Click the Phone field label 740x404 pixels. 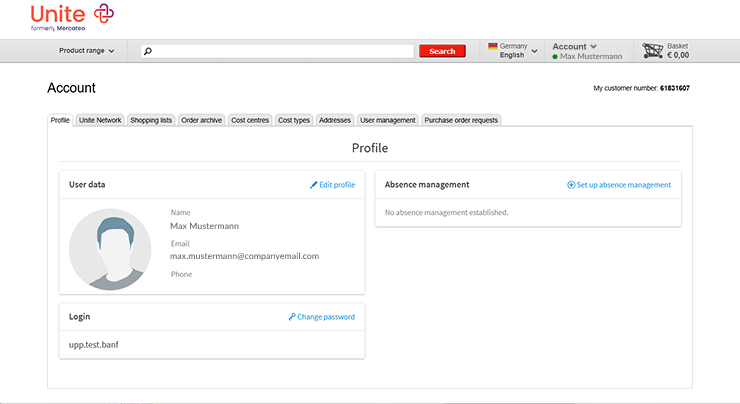(181, 274)
